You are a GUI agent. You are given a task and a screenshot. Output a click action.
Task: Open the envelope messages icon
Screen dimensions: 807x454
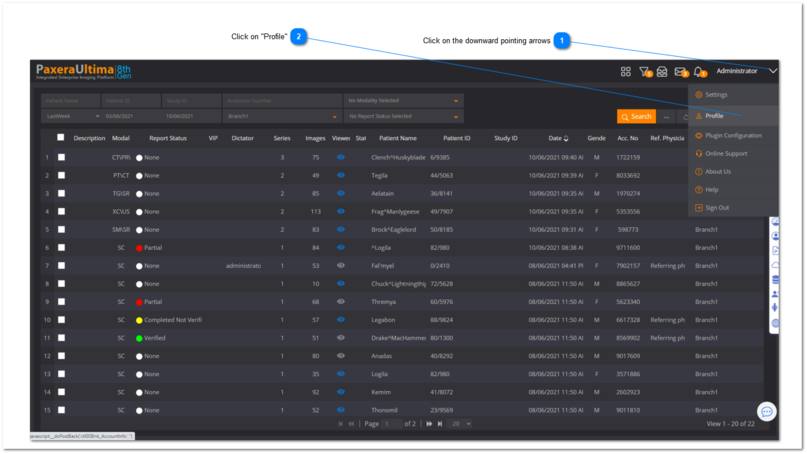click(x=680, y=72)
